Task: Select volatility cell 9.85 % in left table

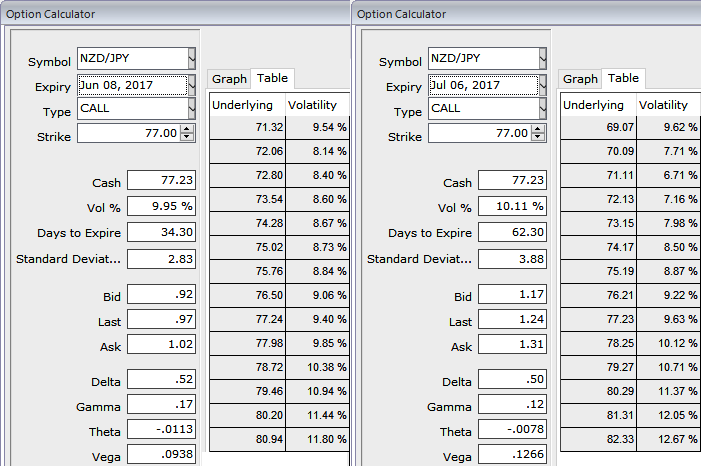Action: (x=317, y=344)
